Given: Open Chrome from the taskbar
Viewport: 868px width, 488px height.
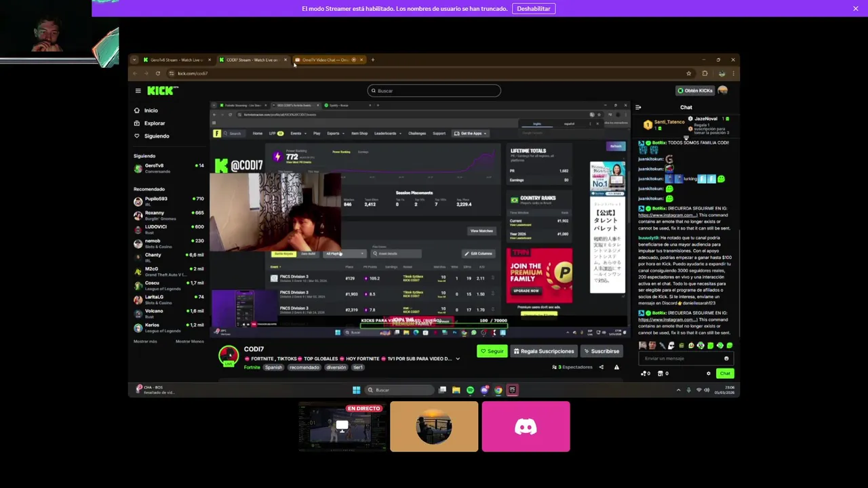Looking at the screenshot, I should tap(498, 390).
